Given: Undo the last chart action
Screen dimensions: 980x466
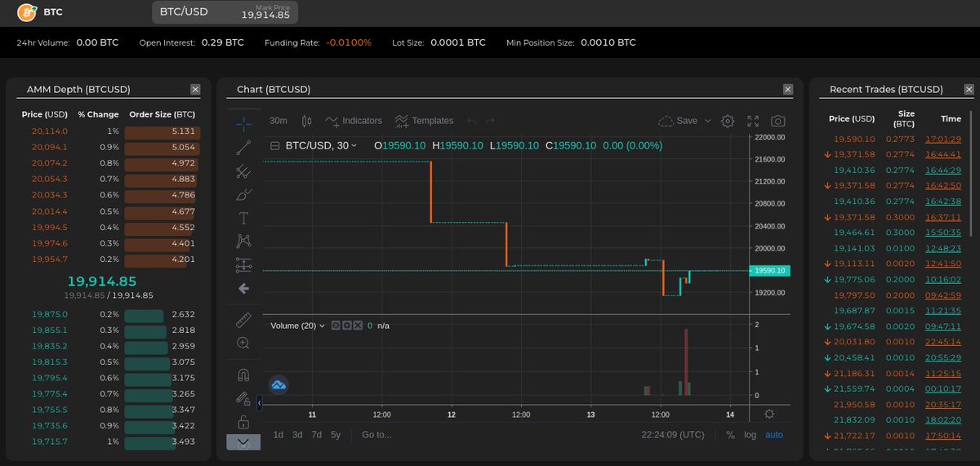Looking at the screenshot, I should (x=471, y=121).
